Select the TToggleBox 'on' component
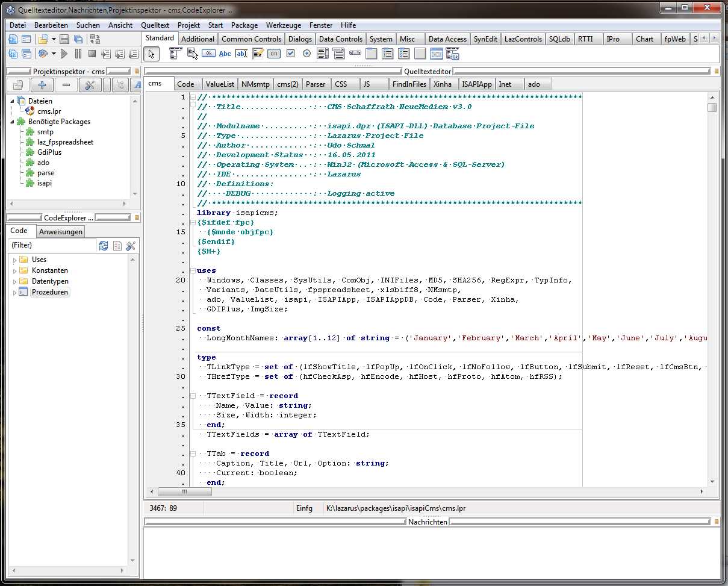 [274, 54]
